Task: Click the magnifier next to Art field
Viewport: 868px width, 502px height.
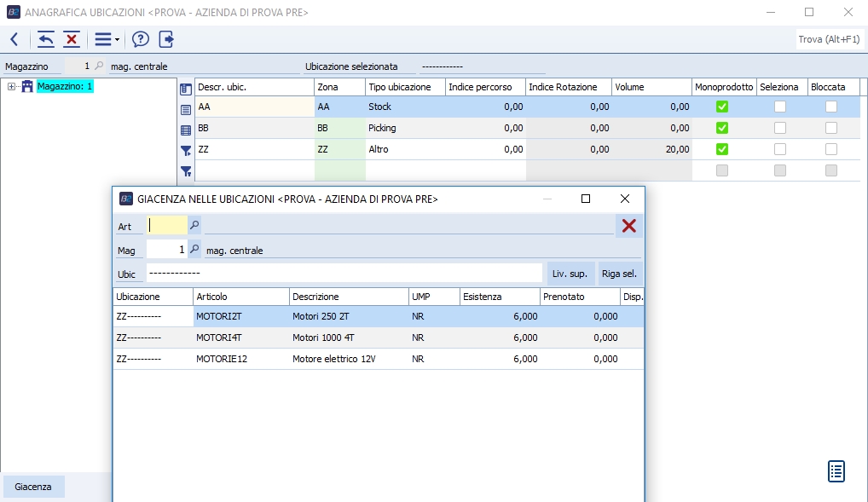Action: pyautogui.click(x=194, y=226)
